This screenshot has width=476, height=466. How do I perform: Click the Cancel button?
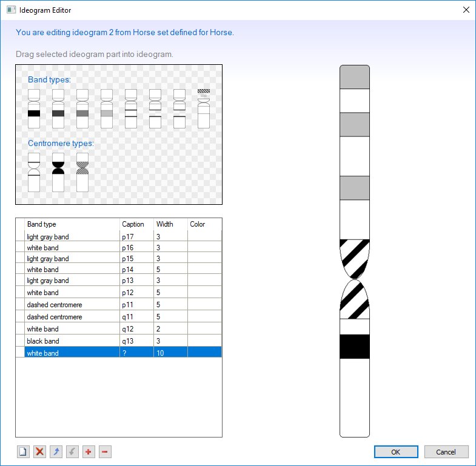446,451
